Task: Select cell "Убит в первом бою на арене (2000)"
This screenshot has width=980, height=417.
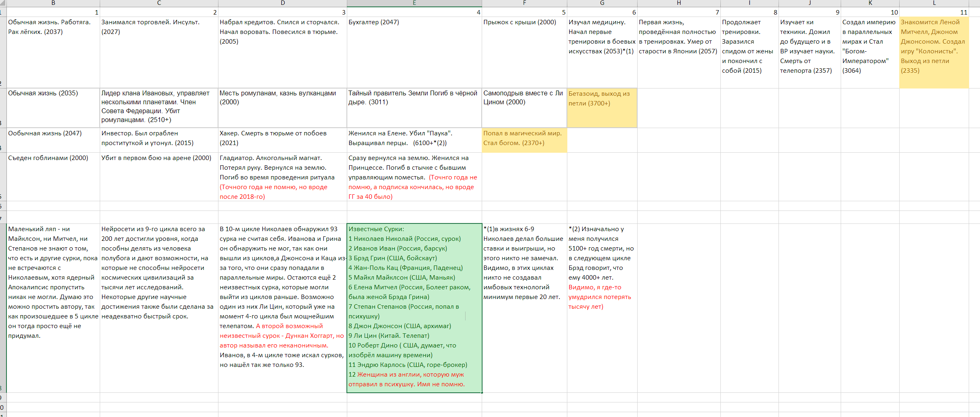Action: pyautogui.click(x=159, y=177)
